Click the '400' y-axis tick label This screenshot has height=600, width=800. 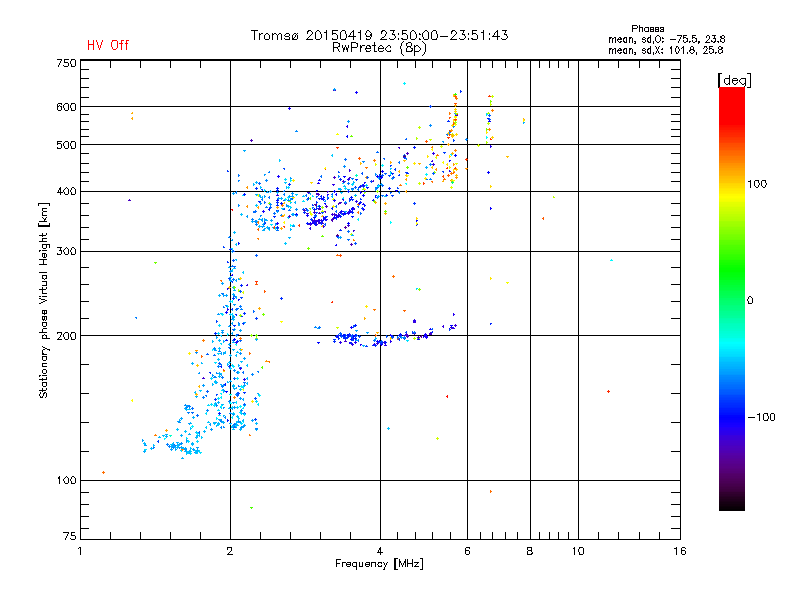pos(66,192)
